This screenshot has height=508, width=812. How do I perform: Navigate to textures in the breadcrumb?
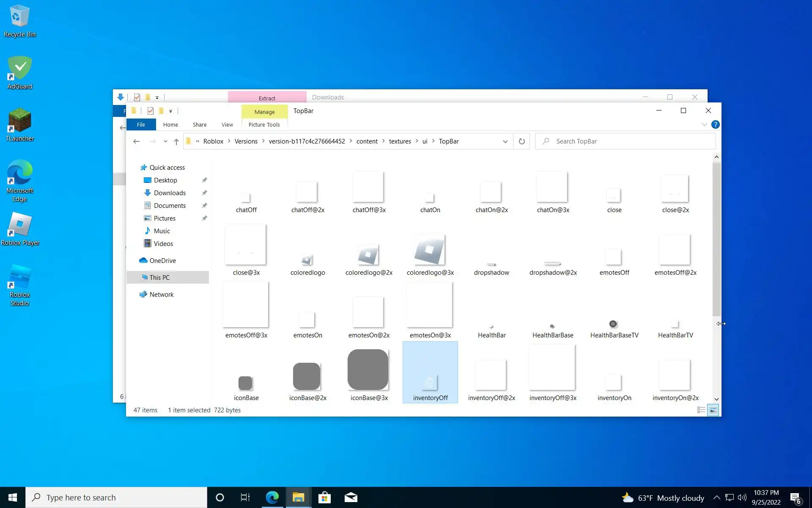400,141
